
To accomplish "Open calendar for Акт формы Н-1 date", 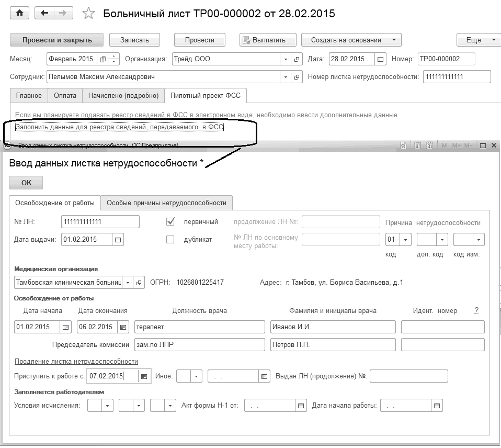I will (301, 406).
